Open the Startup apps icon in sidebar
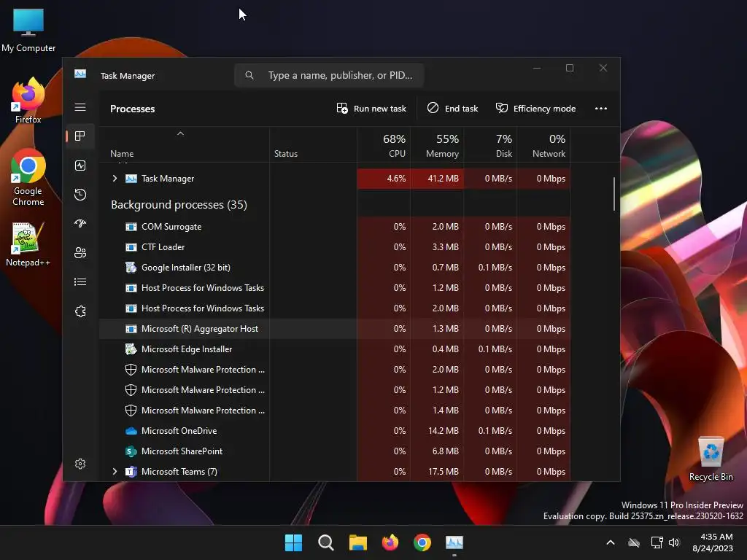 point(80,223)
